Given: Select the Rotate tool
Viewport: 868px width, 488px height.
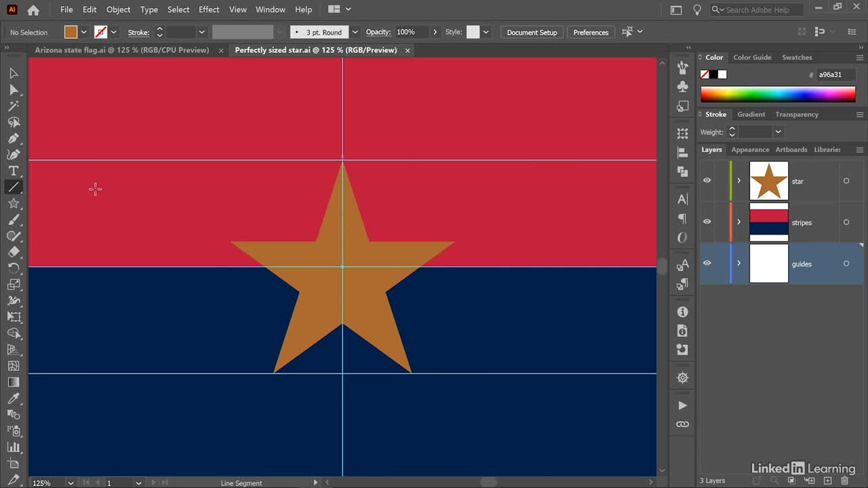Looking at the screenshot, I should tap(14, 268).
